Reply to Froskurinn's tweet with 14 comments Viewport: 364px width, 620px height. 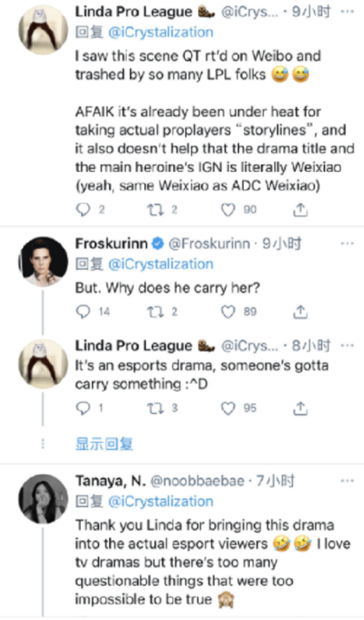pyautogui.click(x=82, y=312)
